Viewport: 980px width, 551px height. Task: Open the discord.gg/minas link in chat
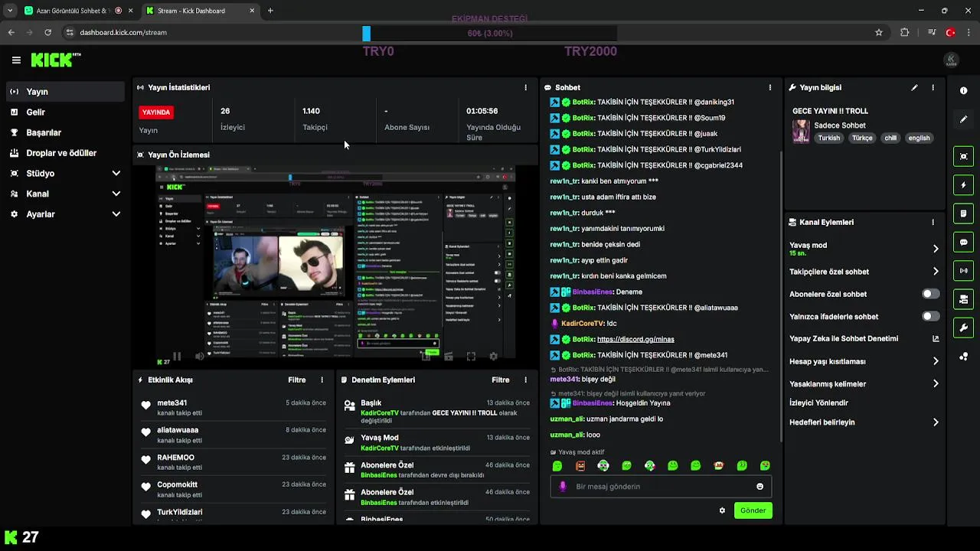coord(635,339)
